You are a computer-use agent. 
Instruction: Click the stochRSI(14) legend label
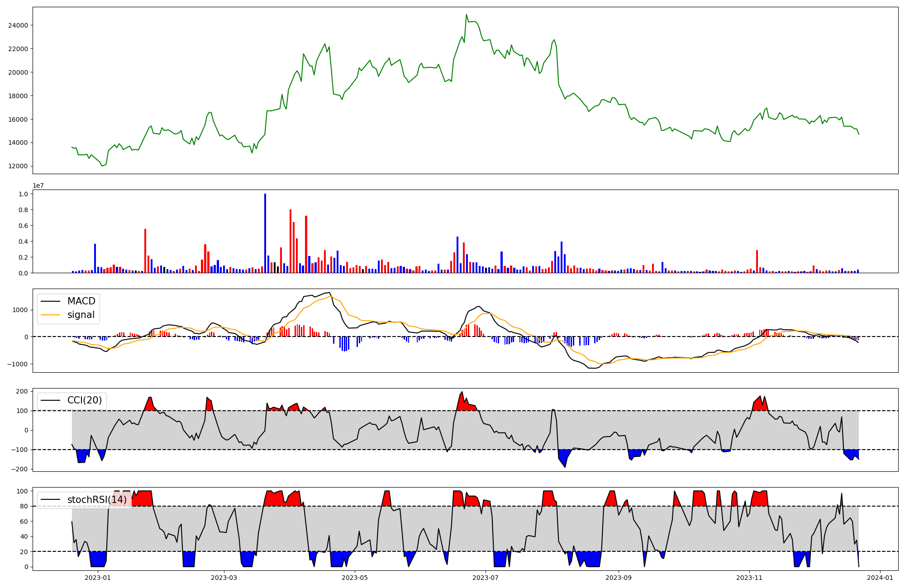pyautogui.click(x=97, y=500)
